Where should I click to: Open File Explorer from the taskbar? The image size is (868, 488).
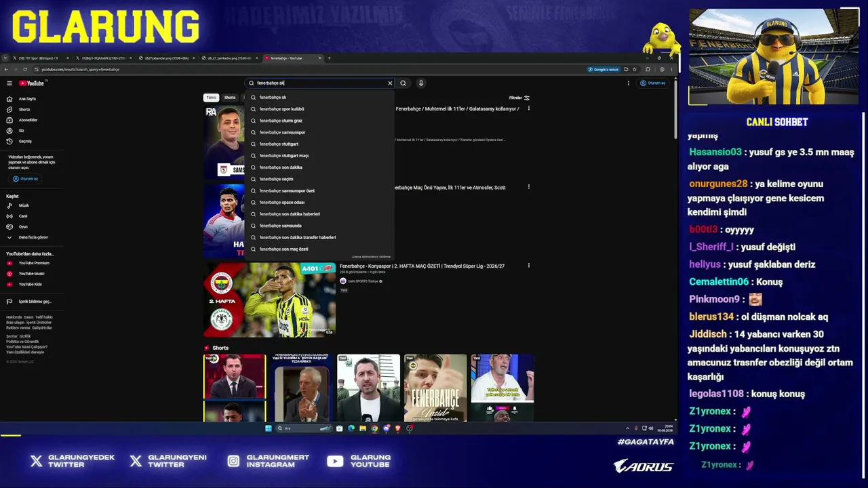pos(363,428)
